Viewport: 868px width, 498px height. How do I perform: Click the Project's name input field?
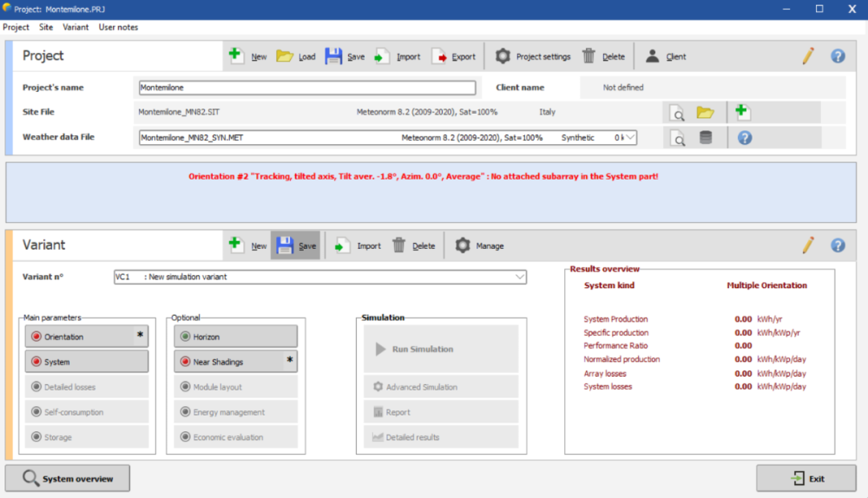pyautogui.click(x=307, y=88)
